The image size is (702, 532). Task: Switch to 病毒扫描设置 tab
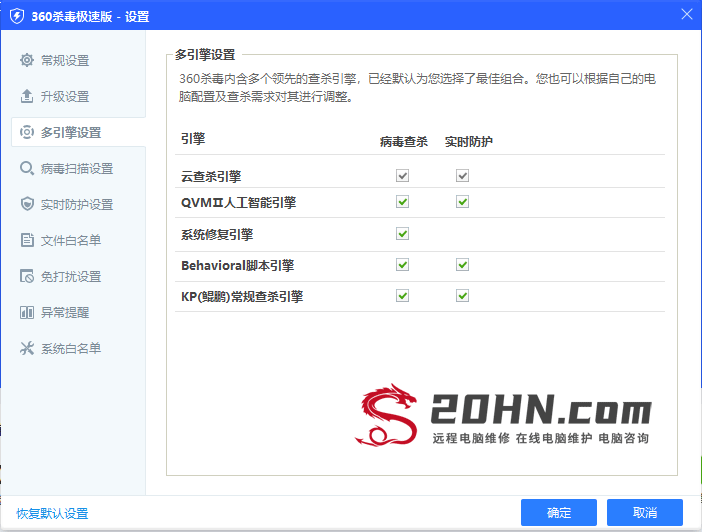[78, 168]
